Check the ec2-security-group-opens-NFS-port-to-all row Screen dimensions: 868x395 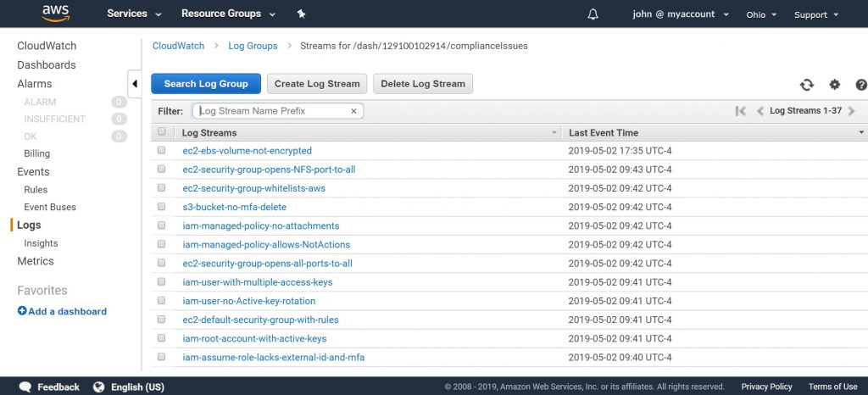click(162, 169)
